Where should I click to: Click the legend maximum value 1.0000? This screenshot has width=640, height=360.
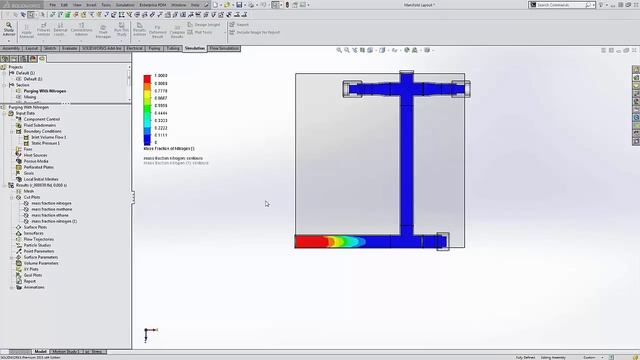(x=161, y=76)
